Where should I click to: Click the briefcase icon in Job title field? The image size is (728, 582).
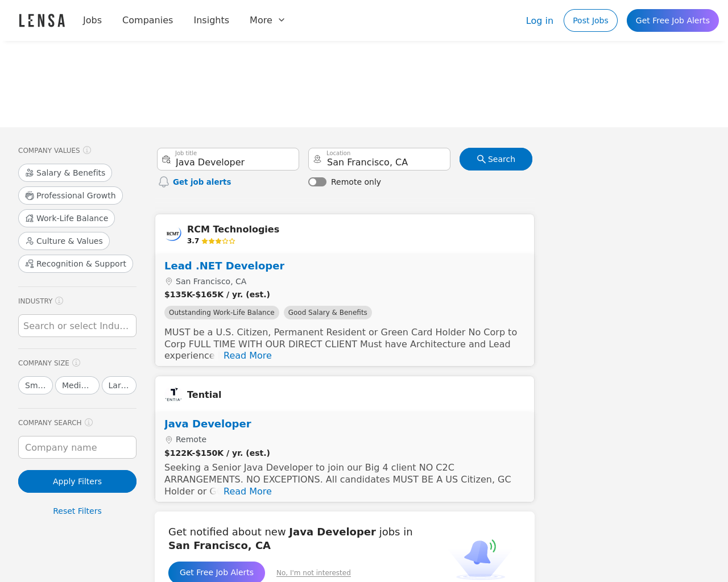pyautogui.click(x=166, y=159)
